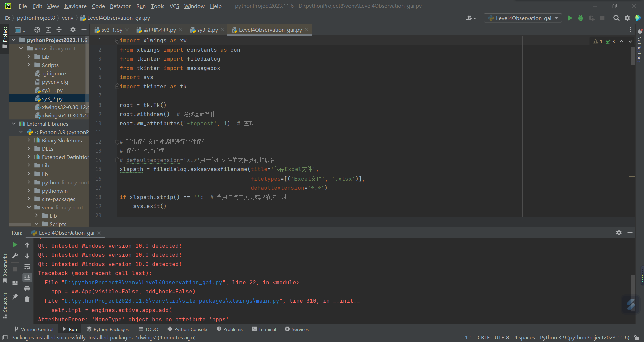Open the run configuration dropdown

[523, 18]
